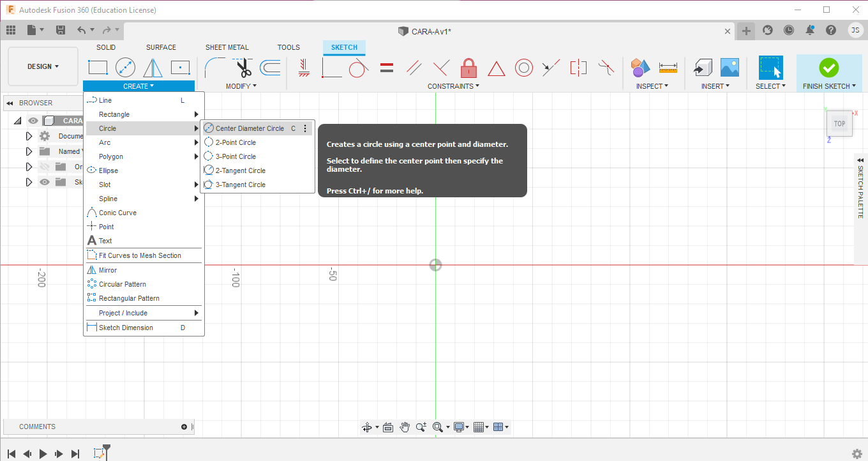
Task: Apply the Horizontal/Vertical constraint
Action: tap(304, 67)
